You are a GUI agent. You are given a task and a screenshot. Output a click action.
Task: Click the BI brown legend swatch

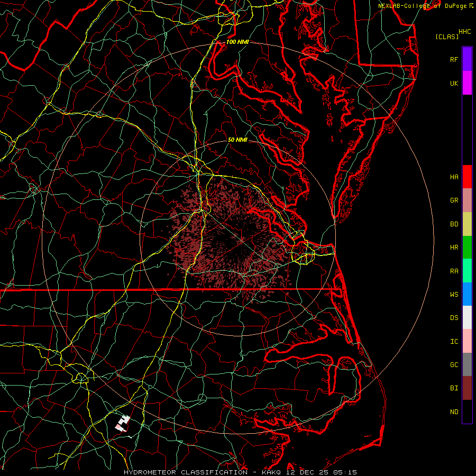point(467,388)
